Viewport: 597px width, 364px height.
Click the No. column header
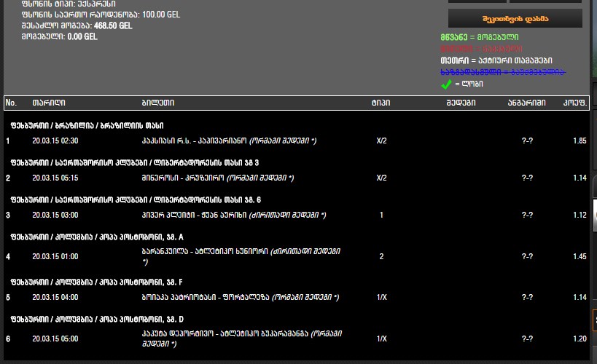[11, 103]
